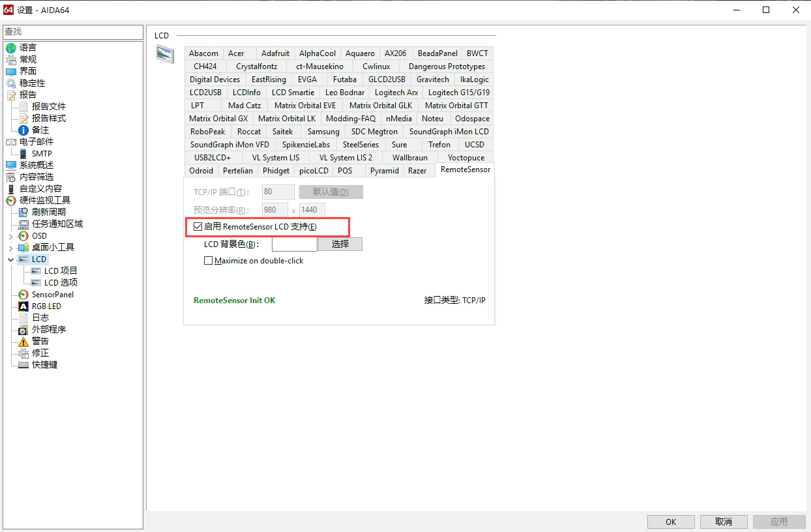Click the LCD 背景色 color swatch

pos(295,244)
